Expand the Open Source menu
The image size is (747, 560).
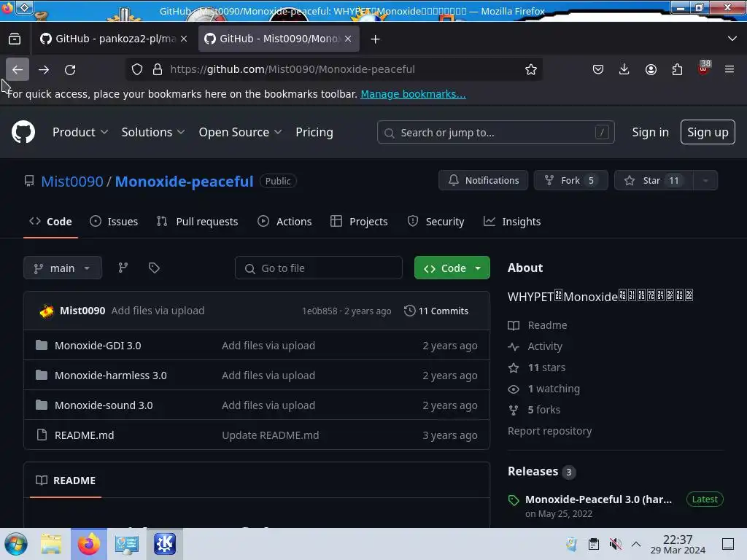pyautogui.click(x=240, y=133)
